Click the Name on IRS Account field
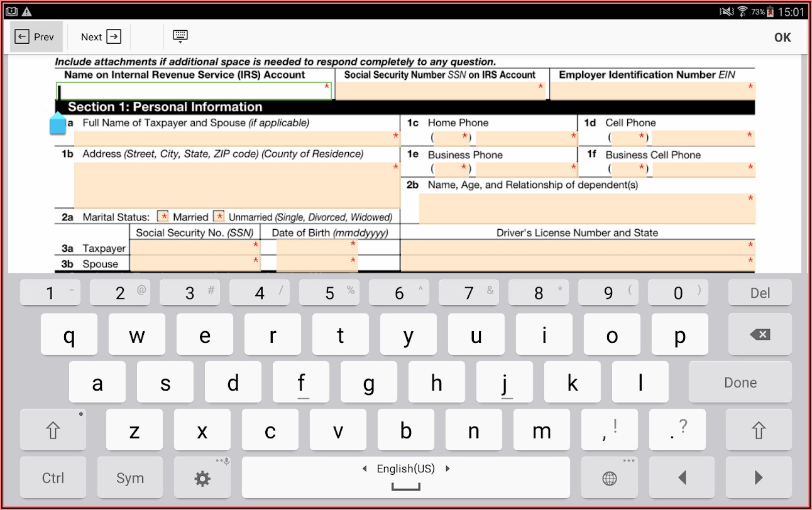 [x=194, y=91]
